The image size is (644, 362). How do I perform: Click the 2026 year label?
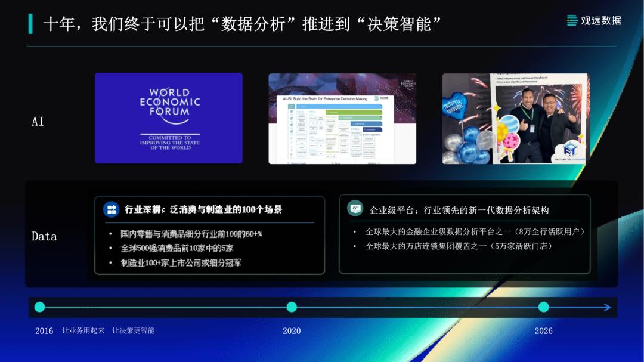click(543, 331)
